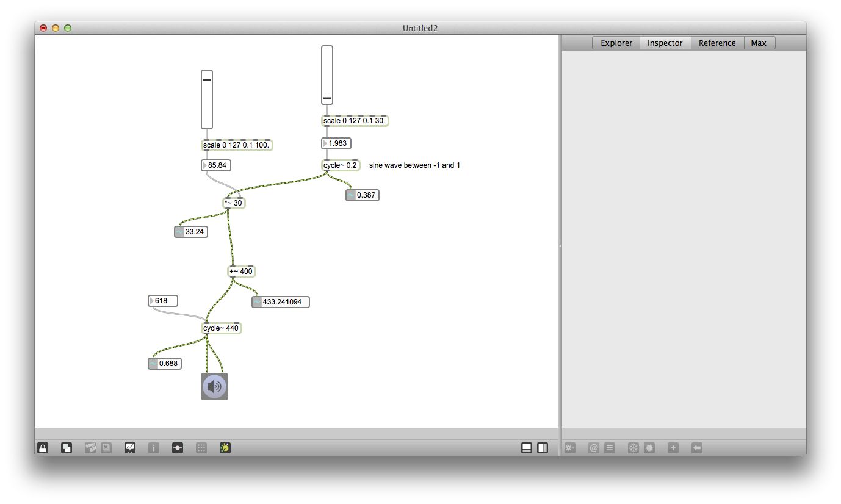The width and height of the screenshot is (841, 504).
Task: Open the Inspector using the 'i' toolbar icon
Action: [x=153, y=448]
